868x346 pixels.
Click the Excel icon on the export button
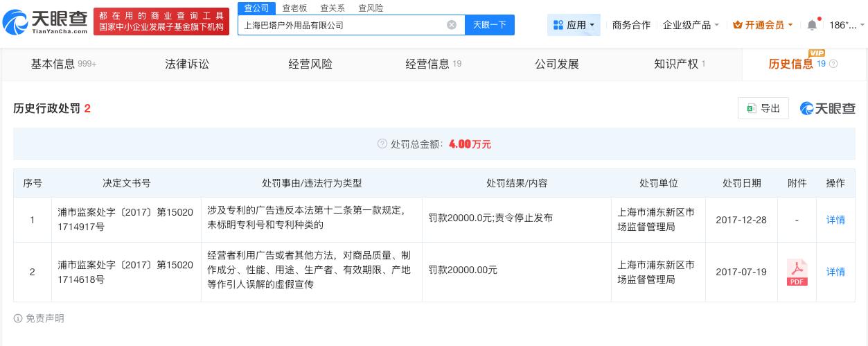(751, 108)
